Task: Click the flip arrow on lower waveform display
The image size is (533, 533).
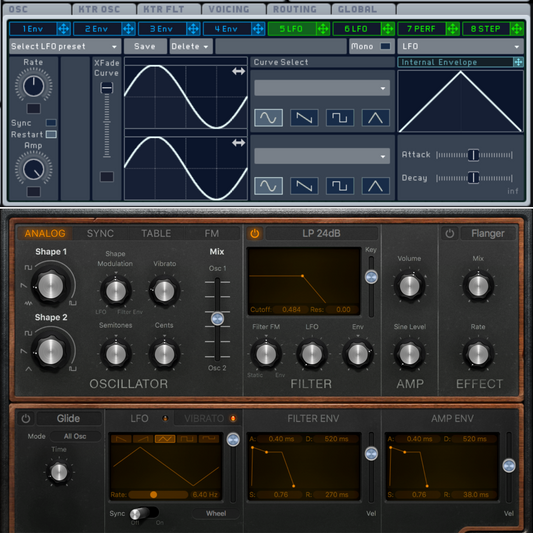Action: 239,143
